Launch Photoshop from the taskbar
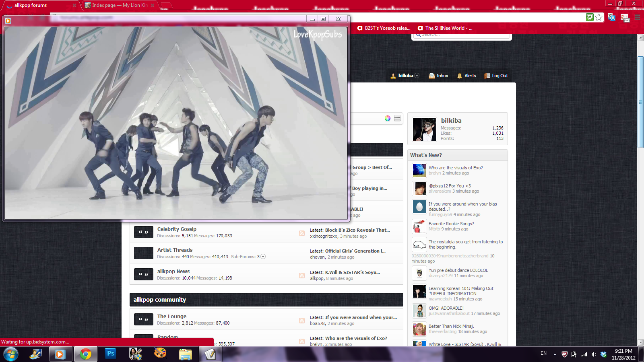Viewport: 644px width, 362px height. [110, 354]
